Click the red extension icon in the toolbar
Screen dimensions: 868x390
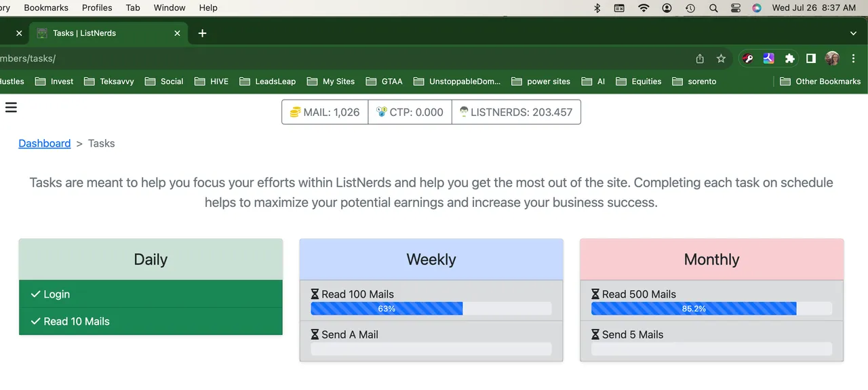748,59
